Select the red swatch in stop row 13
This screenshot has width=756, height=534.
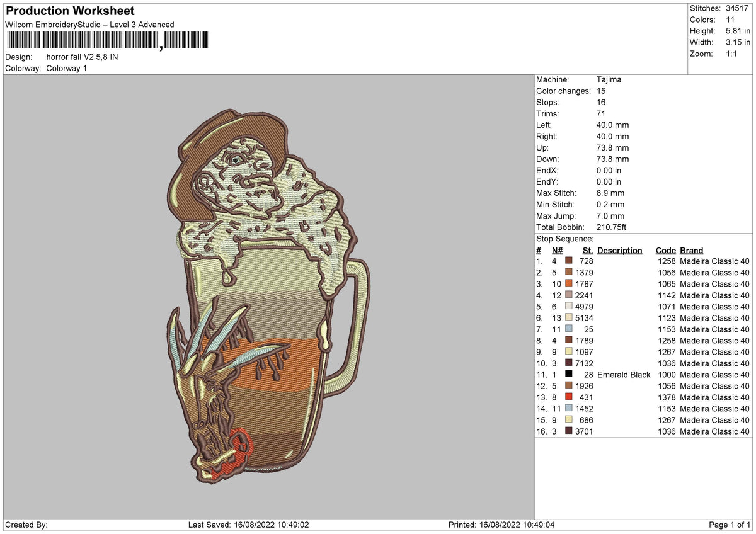tap(569, 397)
